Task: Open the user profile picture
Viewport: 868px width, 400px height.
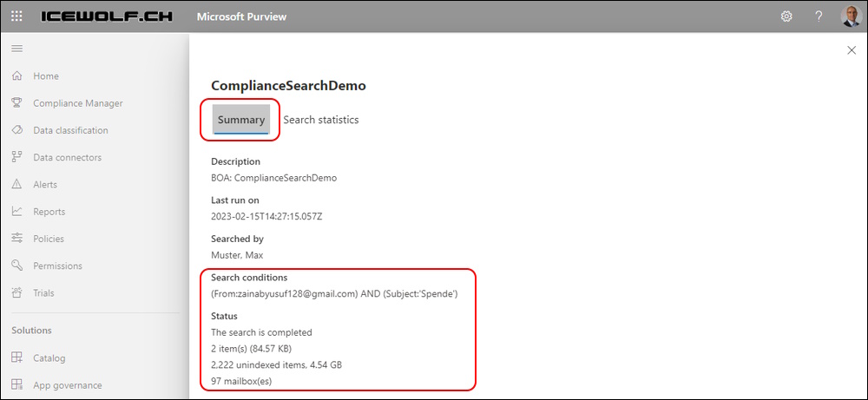Action: point(850,16)
